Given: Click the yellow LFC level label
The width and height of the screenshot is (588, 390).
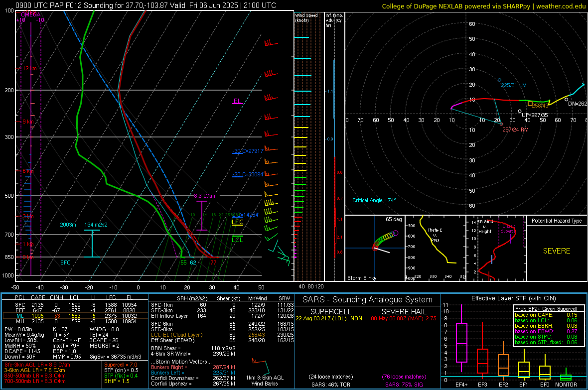Looking at the screenshot, I should (x=237, y=222).
